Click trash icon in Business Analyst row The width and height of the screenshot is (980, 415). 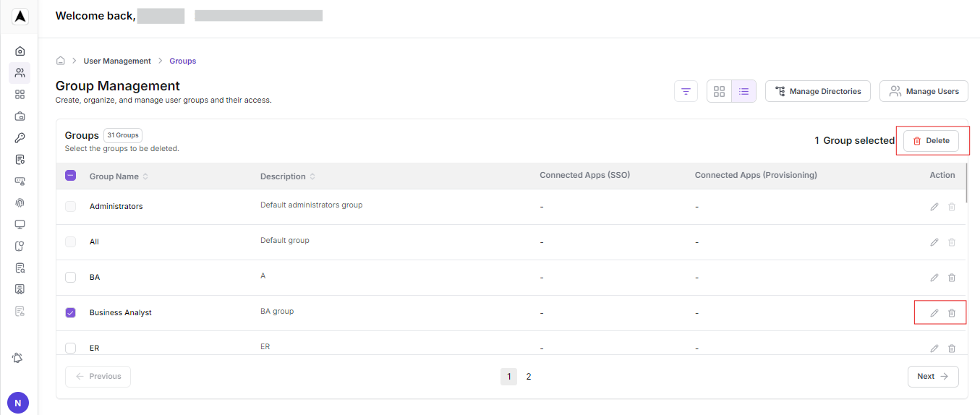tap(952, 313)
